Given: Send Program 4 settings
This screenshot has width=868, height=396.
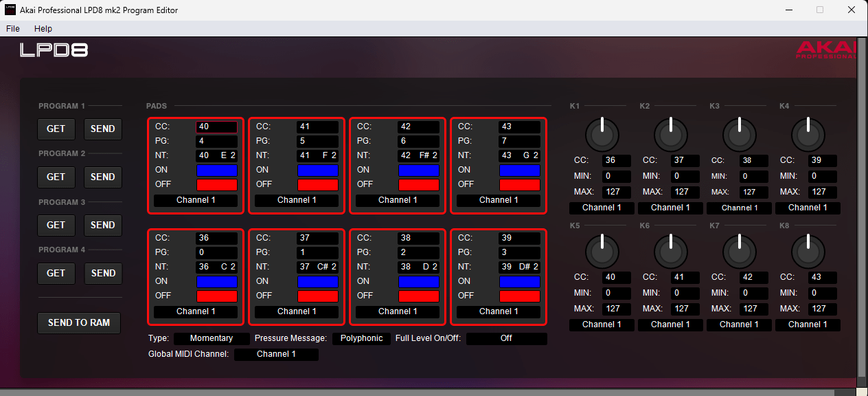Looking at the screenshot, I should coord(102,273).
